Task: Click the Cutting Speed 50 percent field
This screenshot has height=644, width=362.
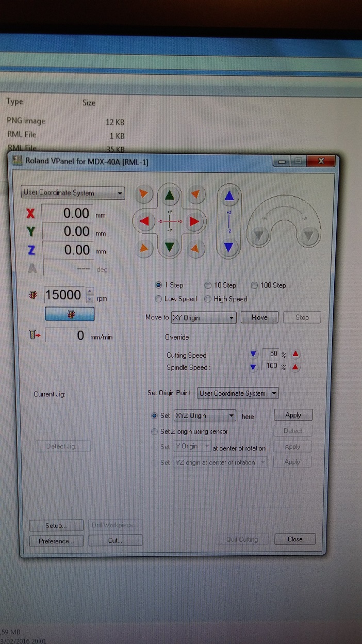Action: [x=270, y=354]
